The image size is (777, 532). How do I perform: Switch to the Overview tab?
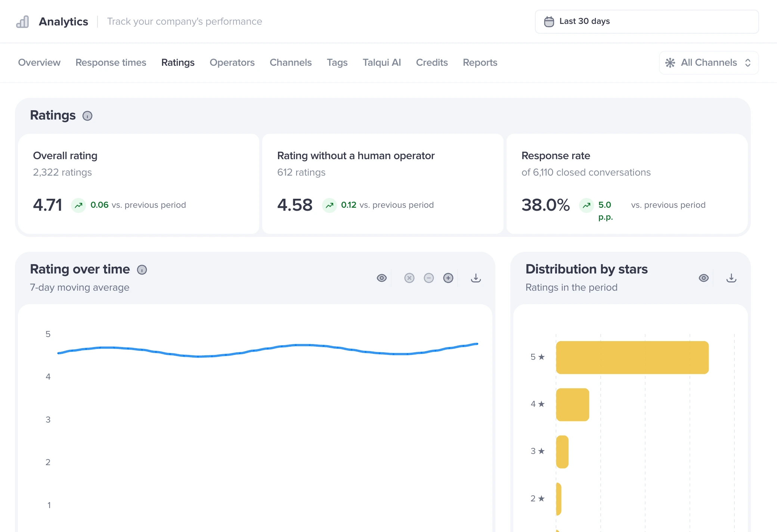point(39,62)
